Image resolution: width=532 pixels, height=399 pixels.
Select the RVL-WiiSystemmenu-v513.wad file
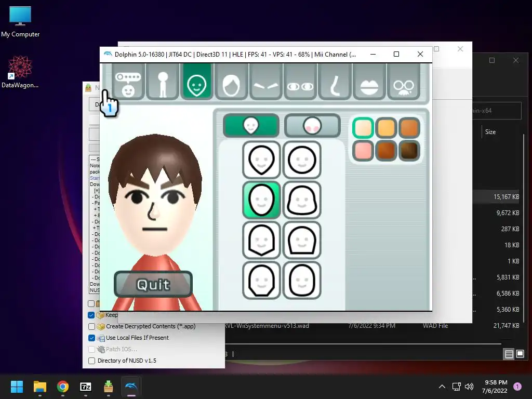pyautogui.click(x=267, y=326)
